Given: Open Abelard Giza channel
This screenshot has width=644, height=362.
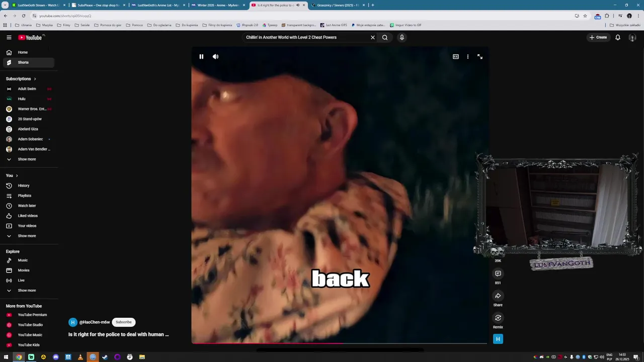Looking at the screenshot, I should coord(29,129).
